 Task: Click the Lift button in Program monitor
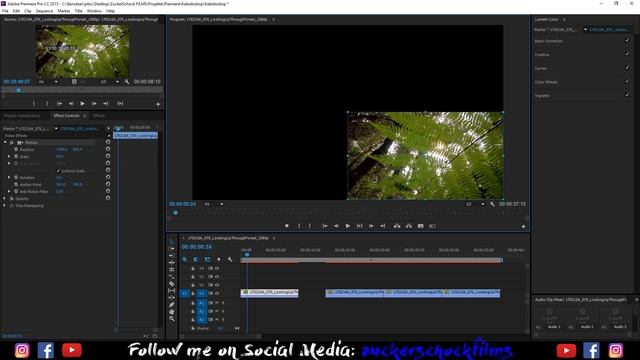point(397,226)
